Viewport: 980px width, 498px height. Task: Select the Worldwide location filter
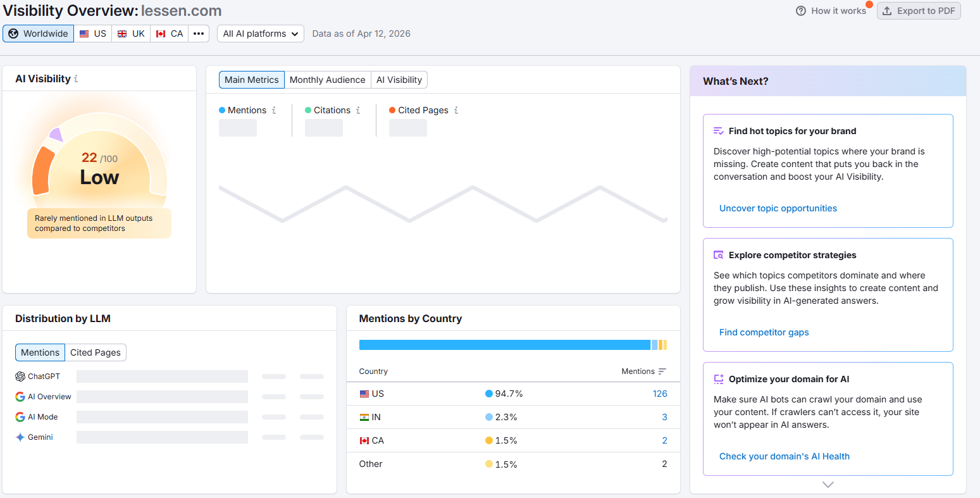(38, 33)
